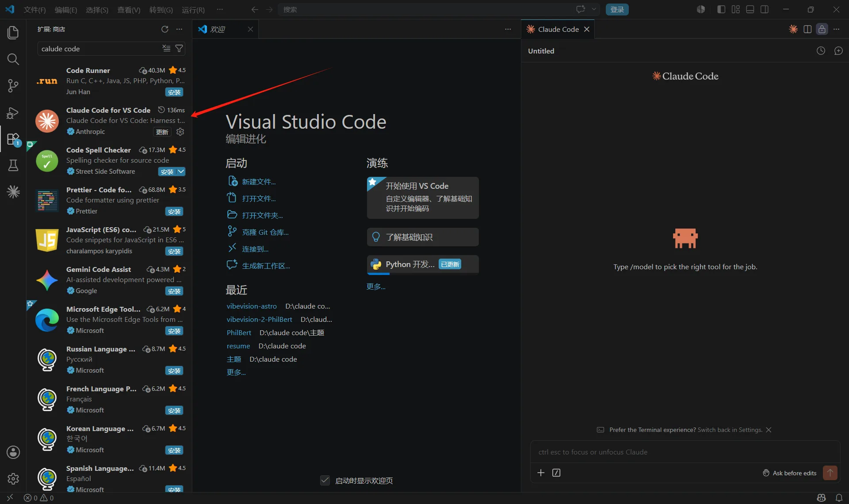Viewport: 849px width, 504px height.
Task: Open the Manage gear in activity bar
Action: (x=13, y=478)
